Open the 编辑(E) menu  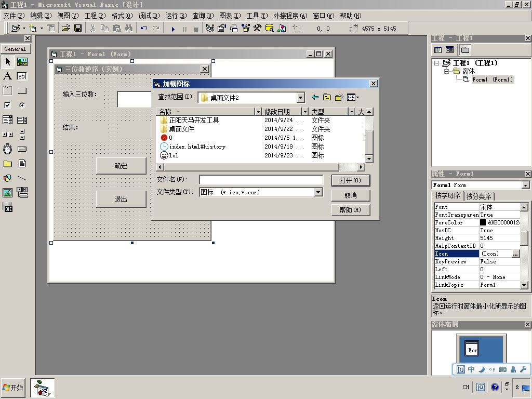click(41, 16)
